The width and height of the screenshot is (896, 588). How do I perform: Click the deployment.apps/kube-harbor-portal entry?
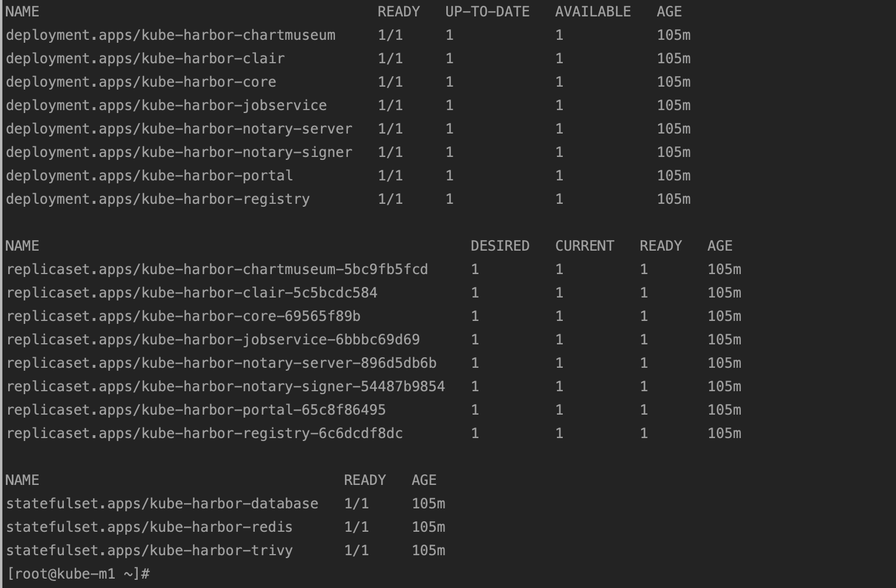[x=149, y=176]
